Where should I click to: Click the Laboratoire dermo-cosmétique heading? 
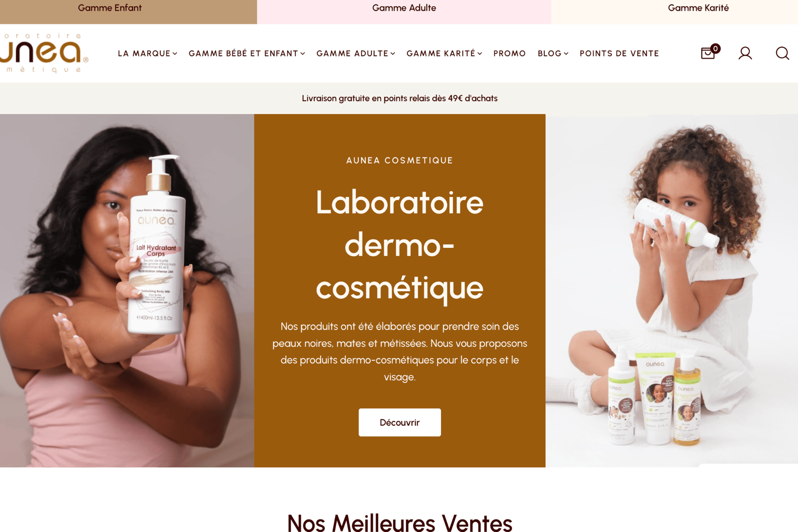399,245
